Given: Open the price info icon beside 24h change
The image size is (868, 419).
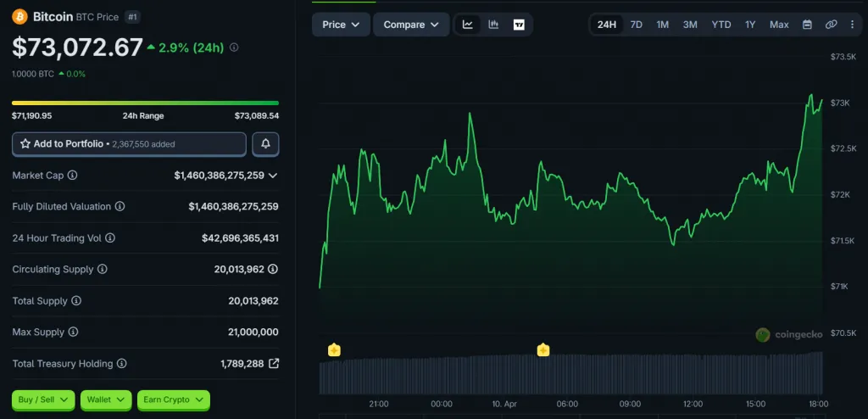Looking at the screenshot, I should 234,47.
